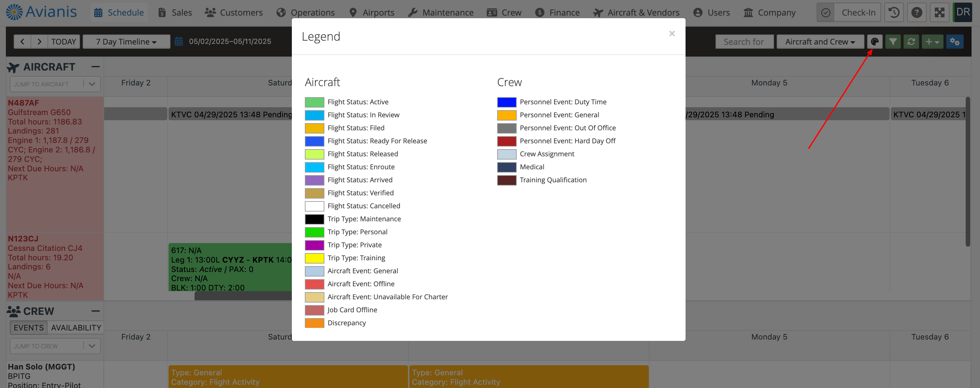Screen dimensions: 980x388
Task: Expand the Aircraft and Crew dropdown
Action: 820,42
